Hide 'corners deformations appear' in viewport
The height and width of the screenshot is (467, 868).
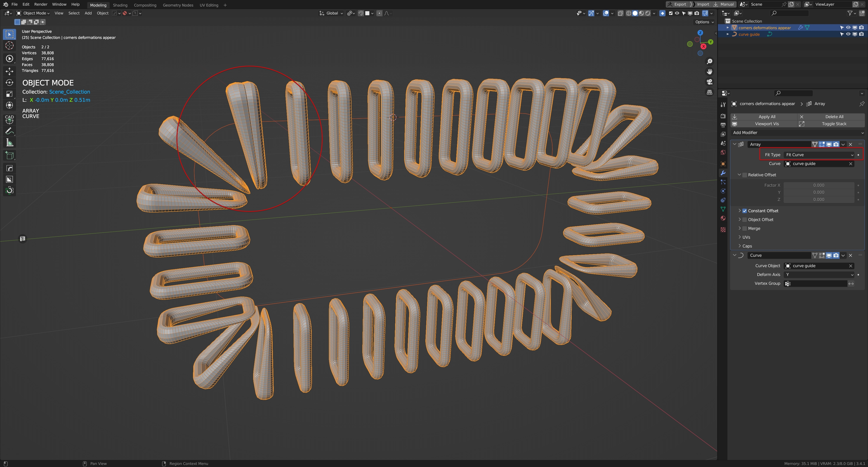tap(848, 28)
